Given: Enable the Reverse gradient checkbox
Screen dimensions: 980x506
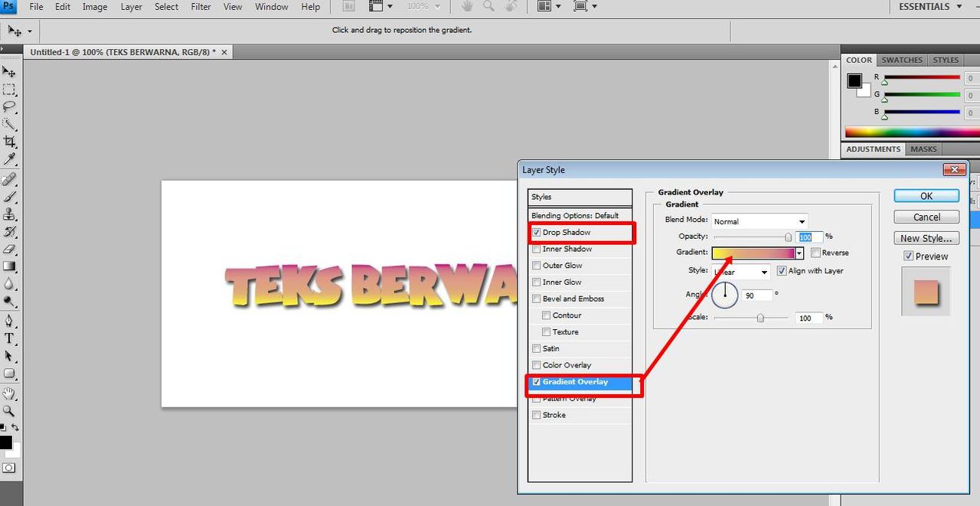Looking at the screenshot, I should [815, 253].
